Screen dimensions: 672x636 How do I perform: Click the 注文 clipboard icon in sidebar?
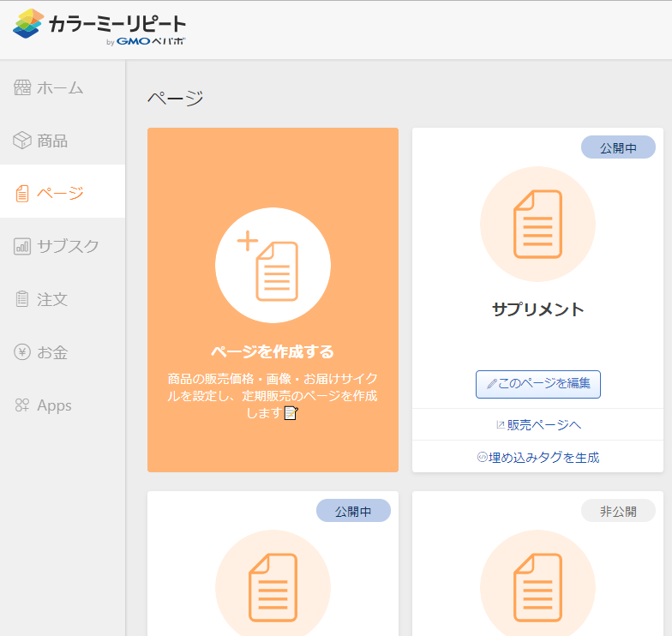22,299
